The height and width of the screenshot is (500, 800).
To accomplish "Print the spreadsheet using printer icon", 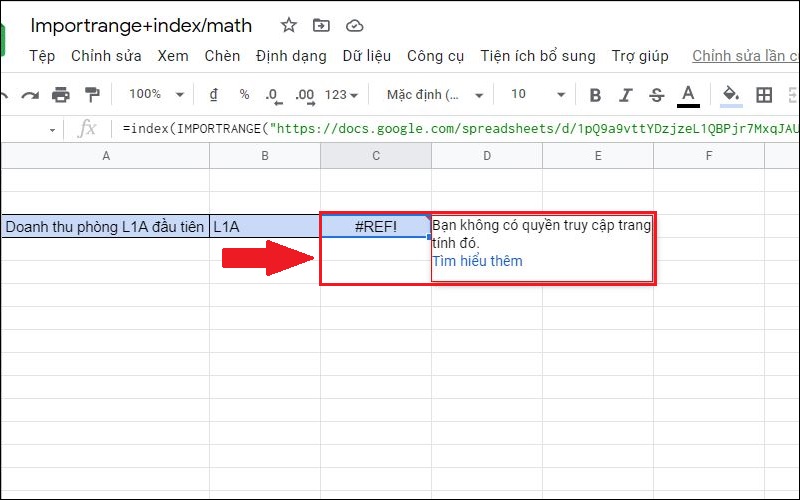I will point(61,95).
